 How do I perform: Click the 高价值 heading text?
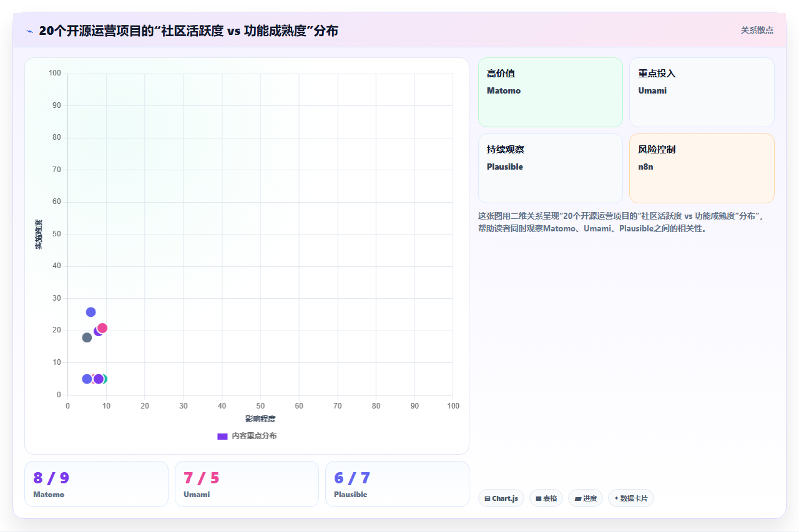(501, 74)
